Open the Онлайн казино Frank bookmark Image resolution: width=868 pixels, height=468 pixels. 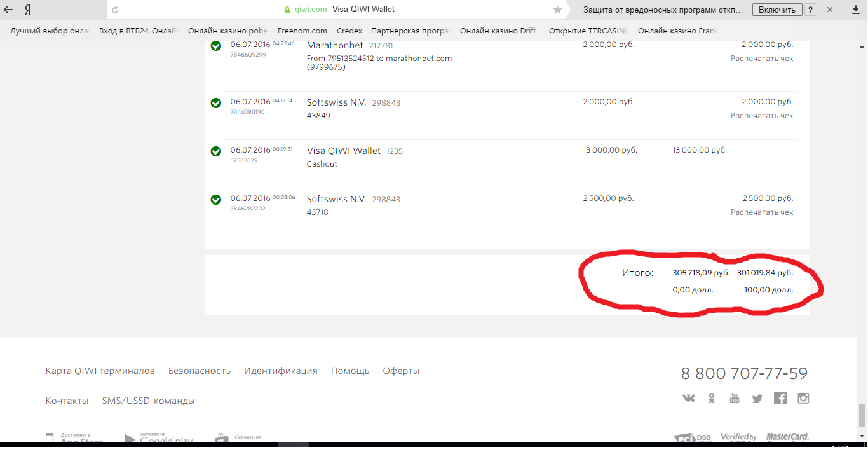click(x=678, y=31)
